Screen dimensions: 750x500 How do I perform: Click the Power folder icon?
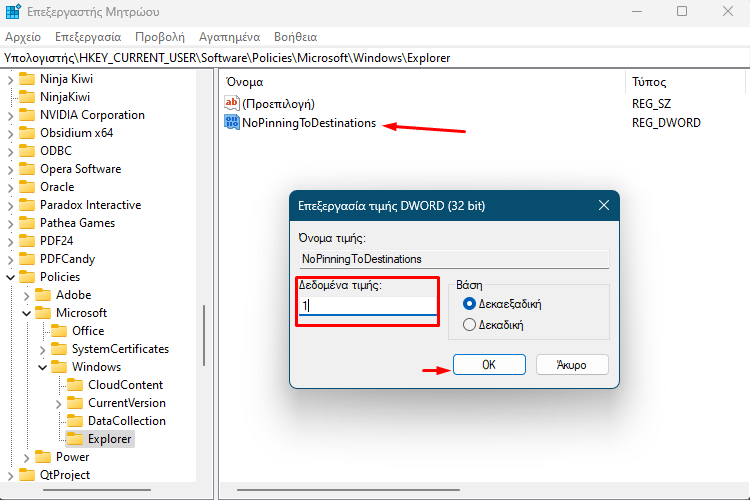pyautogui.click(x=43, y=457)
